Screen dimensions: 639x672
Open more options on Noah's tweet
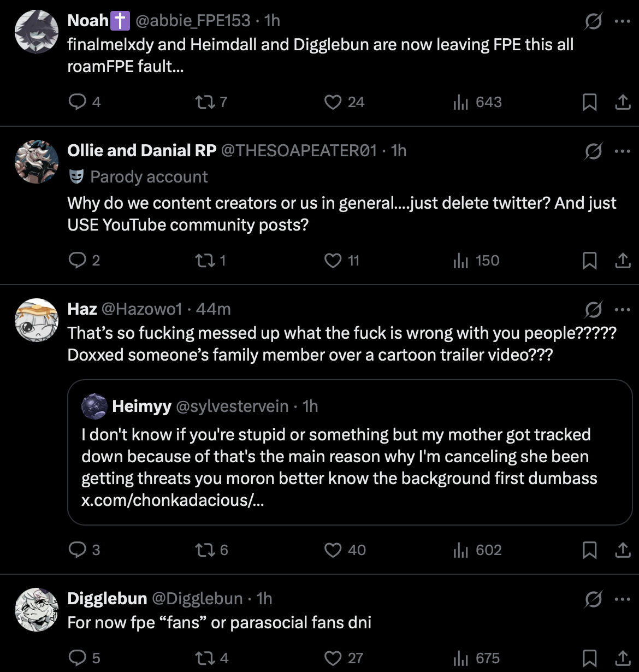point(622,22)
